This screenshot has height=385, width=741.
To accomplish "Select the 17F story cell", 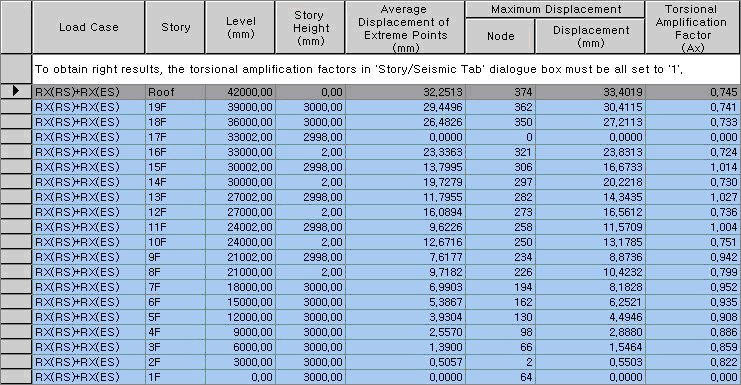I will (175, 137).
